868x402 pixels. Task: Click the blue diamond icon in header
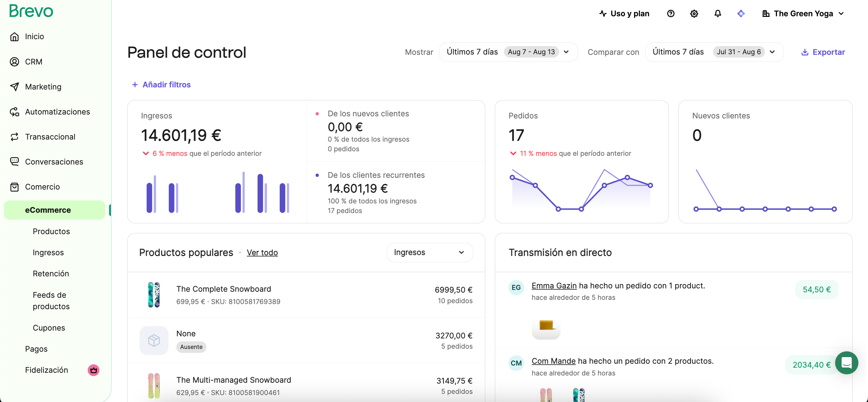pos(741,14)
